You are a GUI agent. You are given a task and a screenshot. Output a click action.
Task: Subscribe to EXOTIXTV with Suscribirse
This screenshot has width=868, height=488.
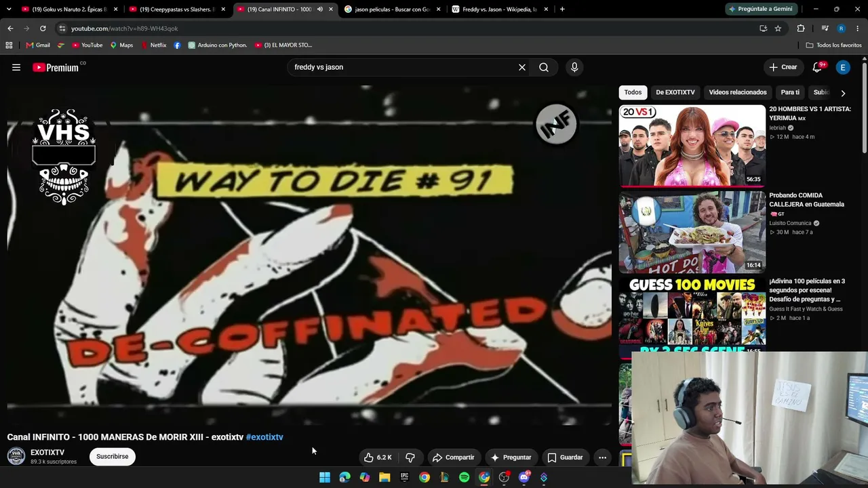pyautogui.click(x=112, y=457)
